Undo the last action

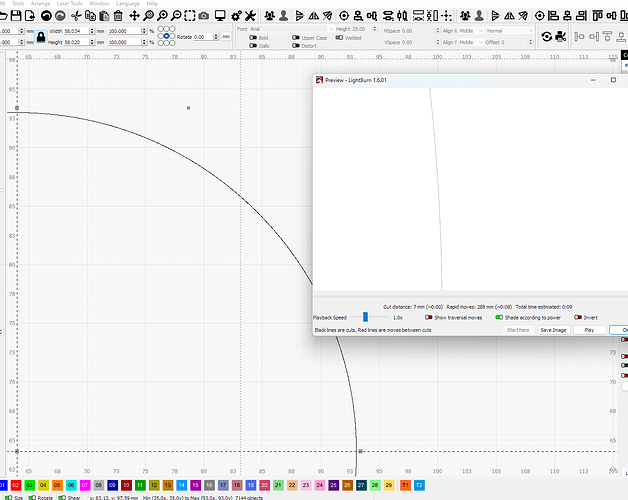coord(46,16)
